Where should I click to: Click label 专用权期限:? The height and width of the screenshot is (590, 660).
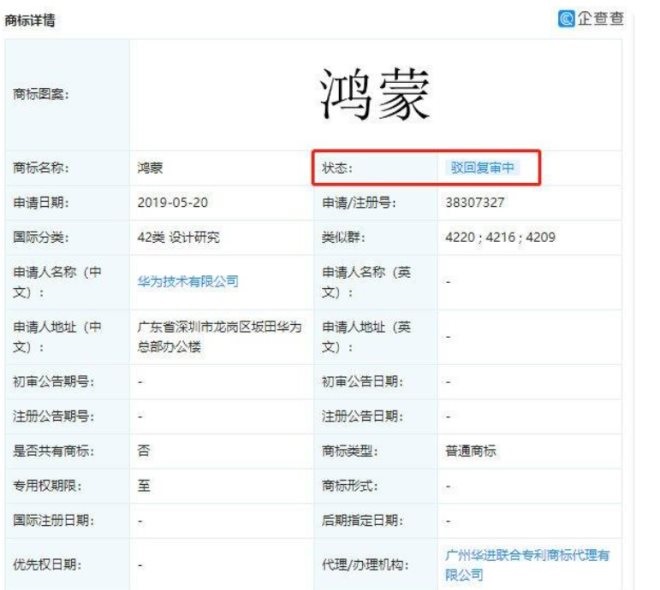click(47, 486)
